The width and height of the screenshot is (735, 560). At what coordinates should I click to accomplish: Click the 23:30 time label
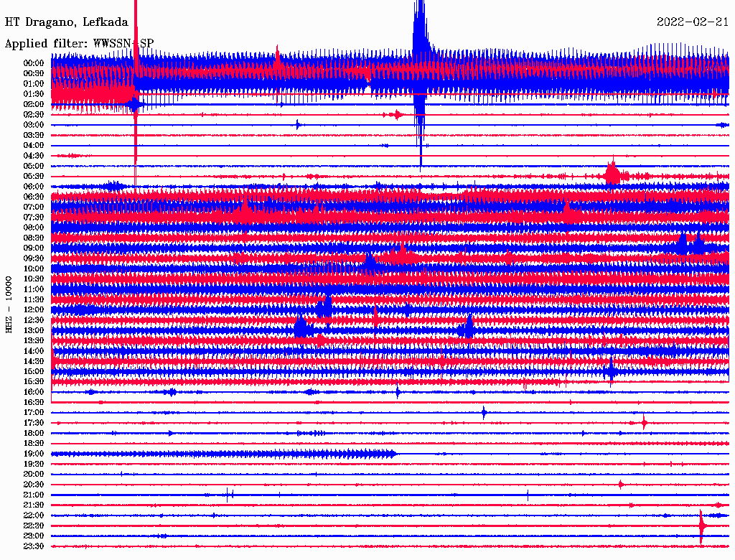click(34, 546)
